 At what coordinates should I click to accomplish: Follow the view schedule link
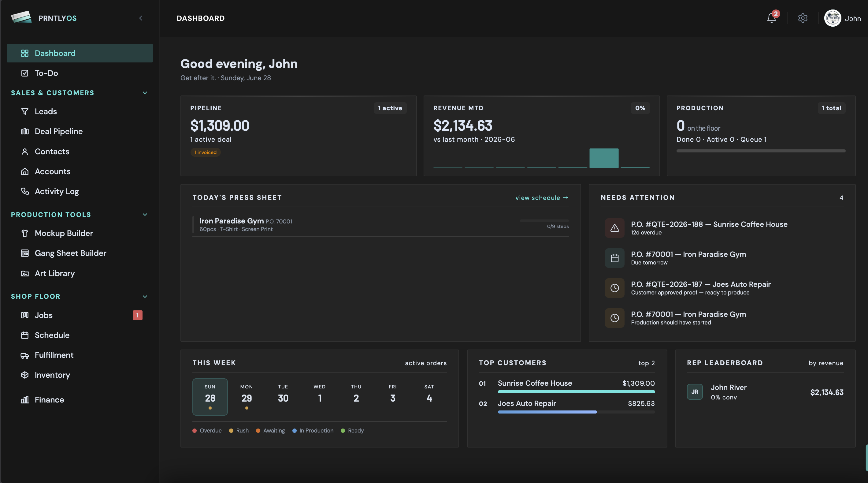pyautogui.click(x=542, y=198)
